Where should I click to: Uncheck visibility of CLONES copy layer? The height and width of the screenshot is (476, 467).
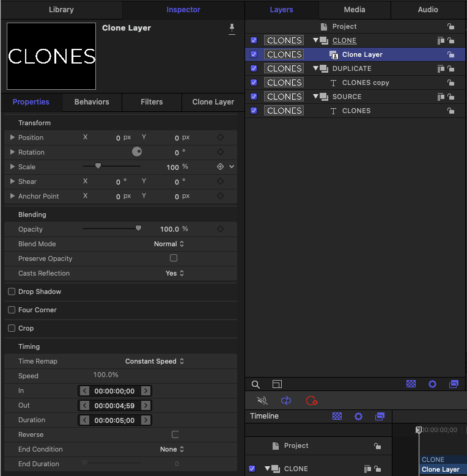(254, 82)
